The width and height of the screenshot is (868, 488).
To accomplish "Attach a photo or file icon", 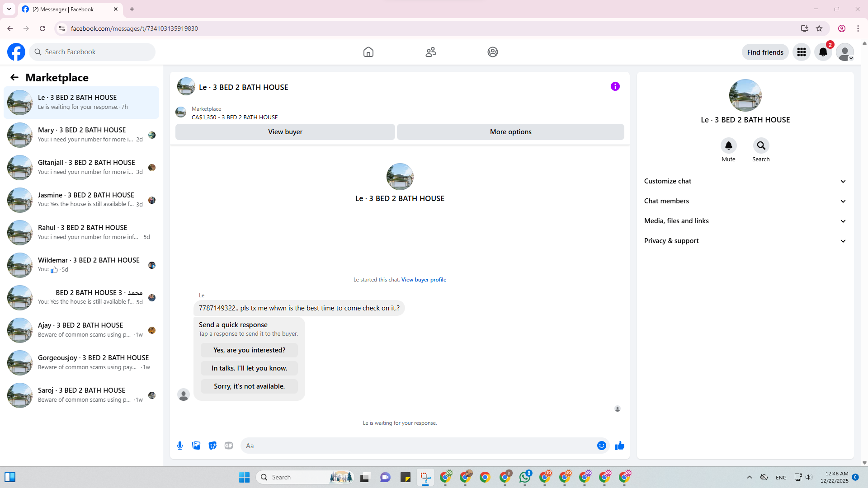I will (196, 446).
